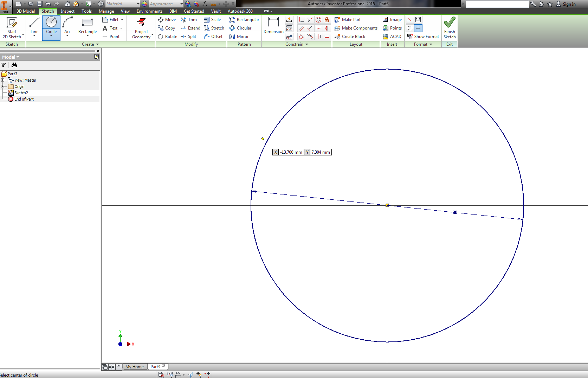Open Circle tool dropdown arrow
This screenshot has width=588, height=378.
[x=51, y=36]
